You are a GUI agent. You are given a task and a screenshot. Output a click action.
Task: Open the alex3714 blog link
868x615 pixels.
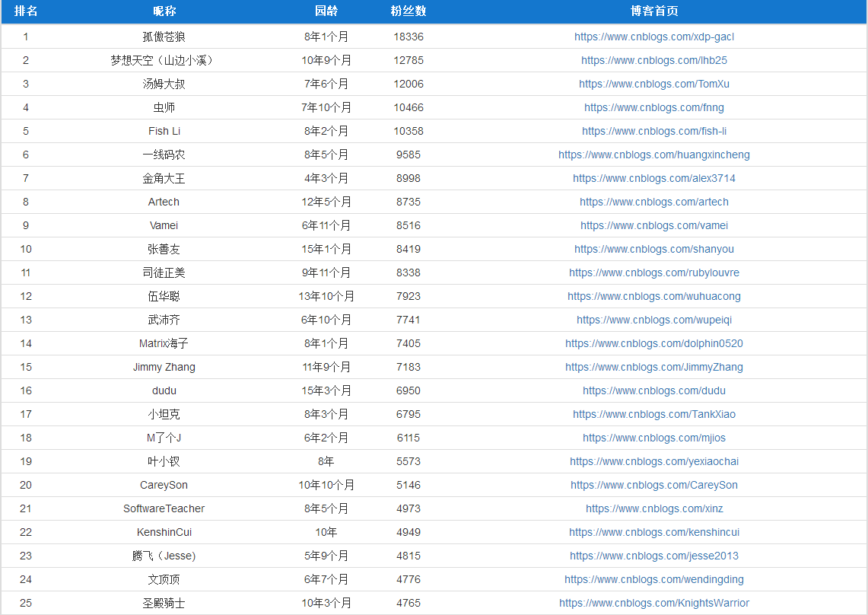[653, 178]
